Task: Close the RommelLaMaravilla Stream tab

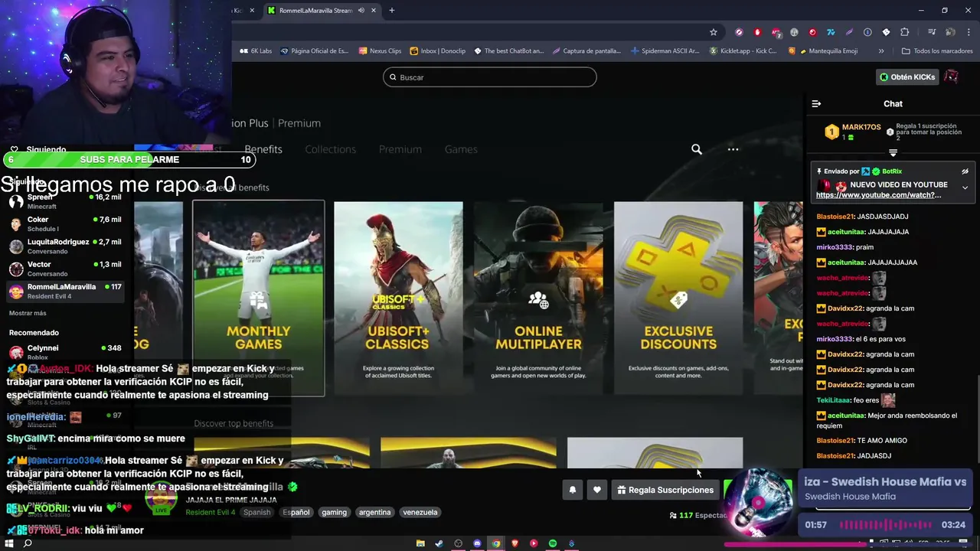Action: point(374,11)
